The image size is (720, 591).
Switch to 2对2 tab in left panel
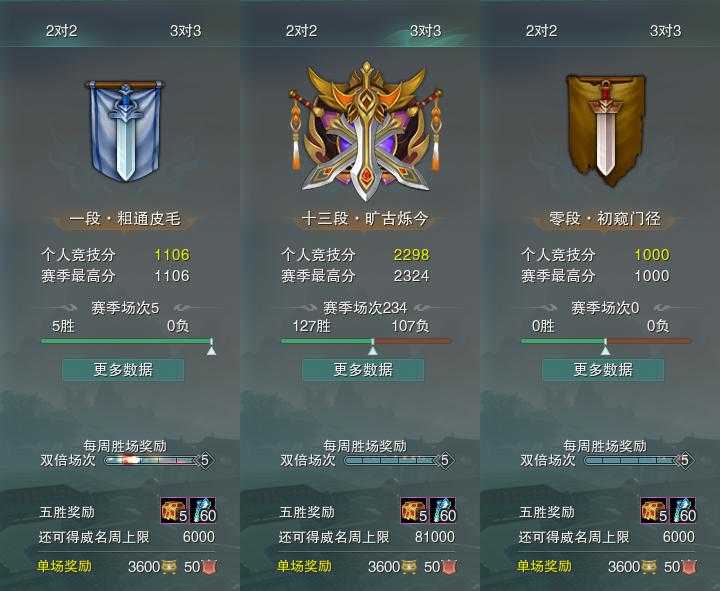click(x=62, y=31)
